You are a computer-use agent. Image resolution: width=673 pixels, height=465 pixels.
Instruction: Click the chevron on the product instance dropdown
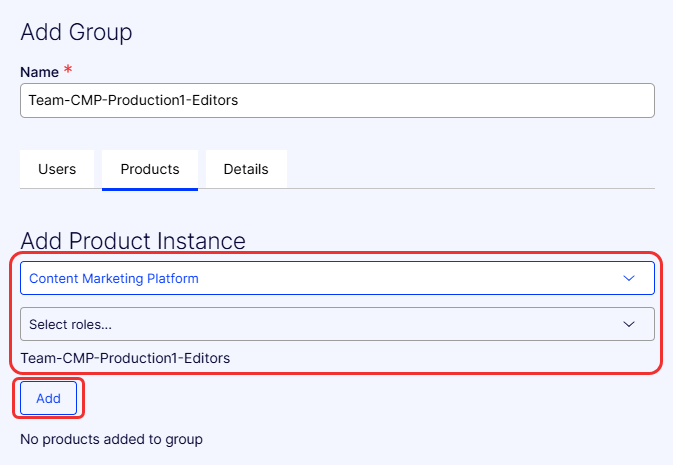click(x=629, y=278)
